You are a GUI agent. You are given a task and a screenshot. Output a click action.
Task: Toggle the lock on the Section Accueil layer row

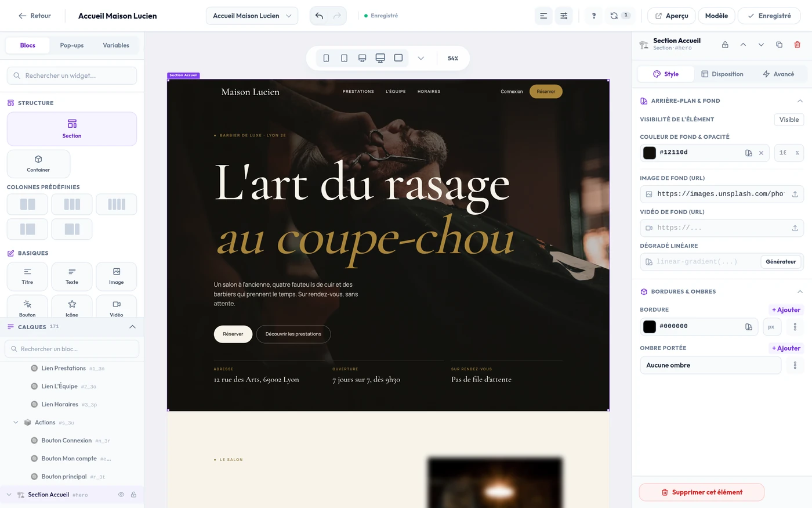[133, 495]
